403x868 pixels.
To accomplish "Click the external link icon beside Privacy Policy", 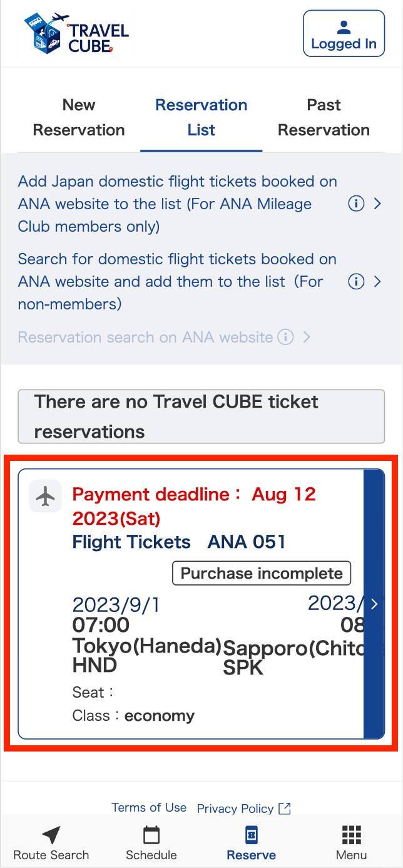I will pos(284,809).
